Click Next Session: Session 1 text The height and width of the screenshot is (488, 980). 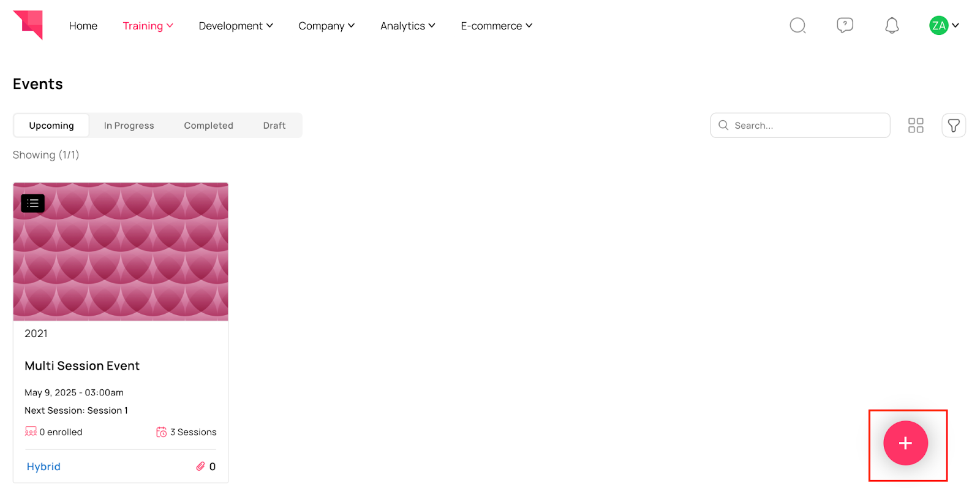pos(77,410)
